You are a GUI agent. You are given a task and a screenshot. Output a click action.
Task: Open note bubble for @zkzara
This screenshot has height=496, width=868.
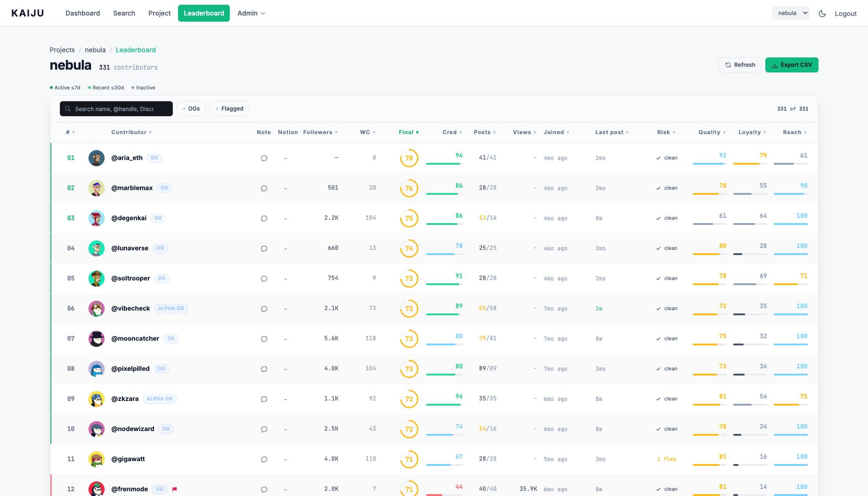tap(264, 399)
